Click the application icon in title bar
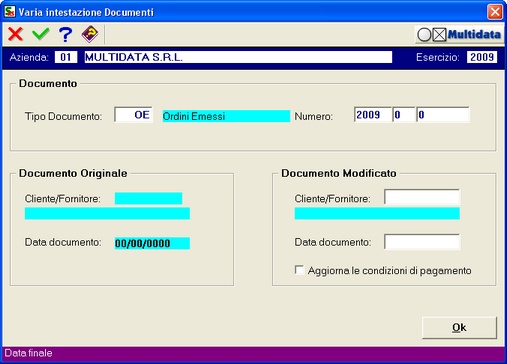 (9, 11)
